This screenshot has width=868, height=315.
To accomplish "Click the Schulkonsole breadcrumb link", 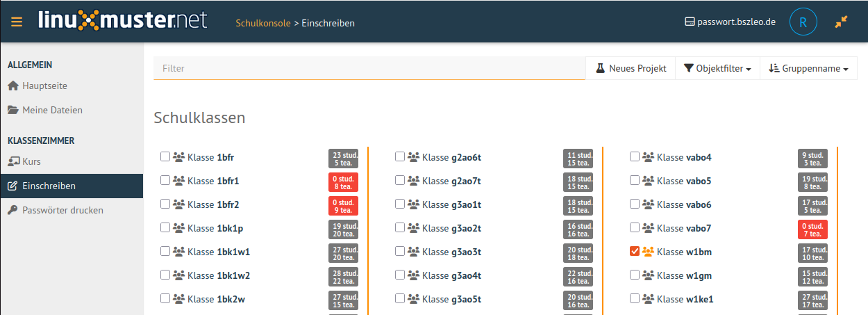I will pos(263,23).
